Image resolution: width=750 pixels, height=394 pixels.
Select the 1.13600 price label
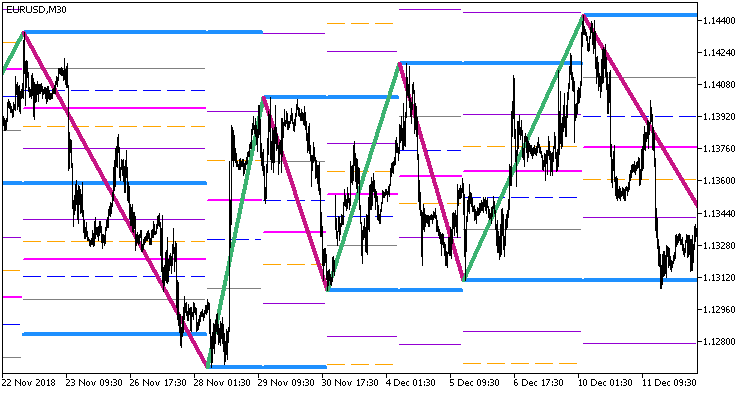click(719, 181)
